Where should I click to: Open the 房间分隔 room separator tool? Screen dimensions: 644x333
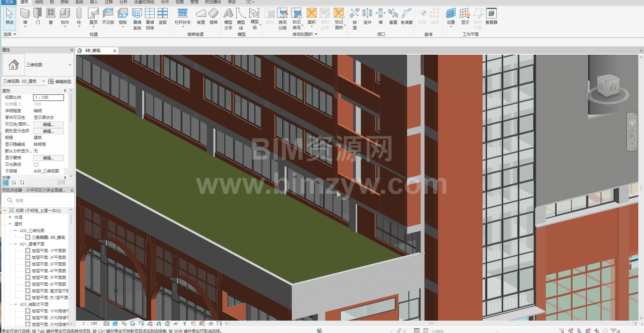point(283,19)
